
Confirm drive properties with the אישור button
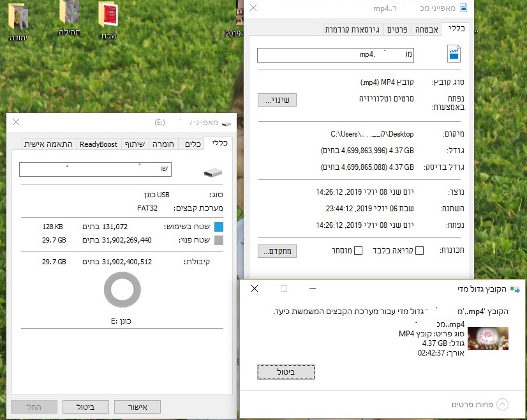coord(137,407)
